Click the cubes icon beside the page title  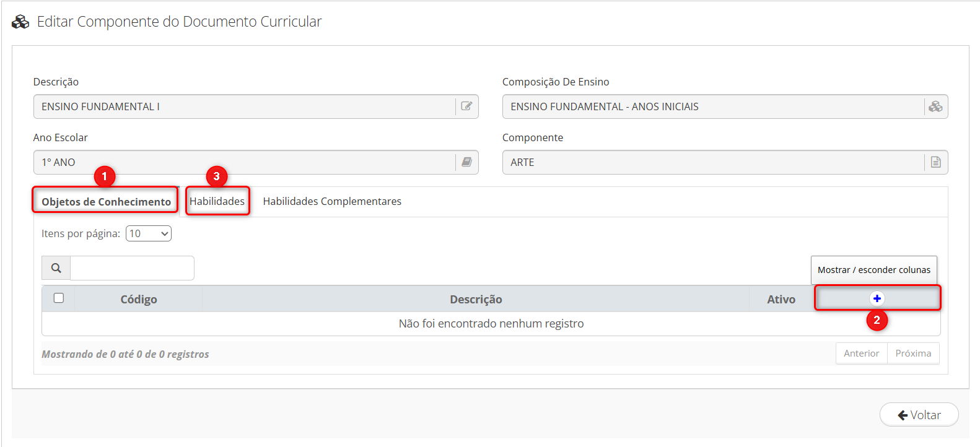point(20,22)
